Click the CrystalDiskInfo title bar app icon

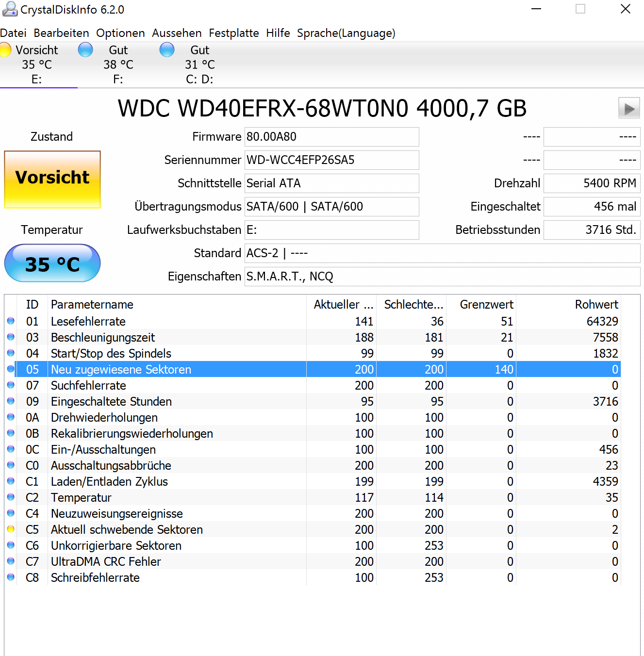[x=10, y=9]
